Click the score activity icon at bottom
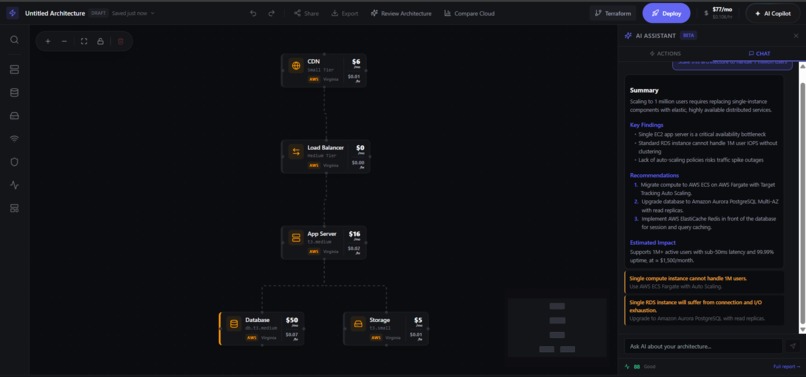The width and height of the screenshot is (806, 377). (x=627, y=367)
